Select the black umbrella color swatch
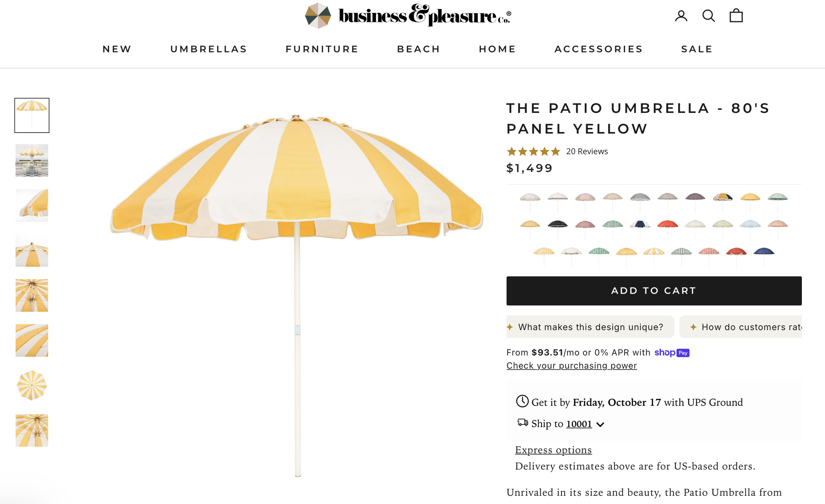Screen dimensions: 825x504 [557, 229]
